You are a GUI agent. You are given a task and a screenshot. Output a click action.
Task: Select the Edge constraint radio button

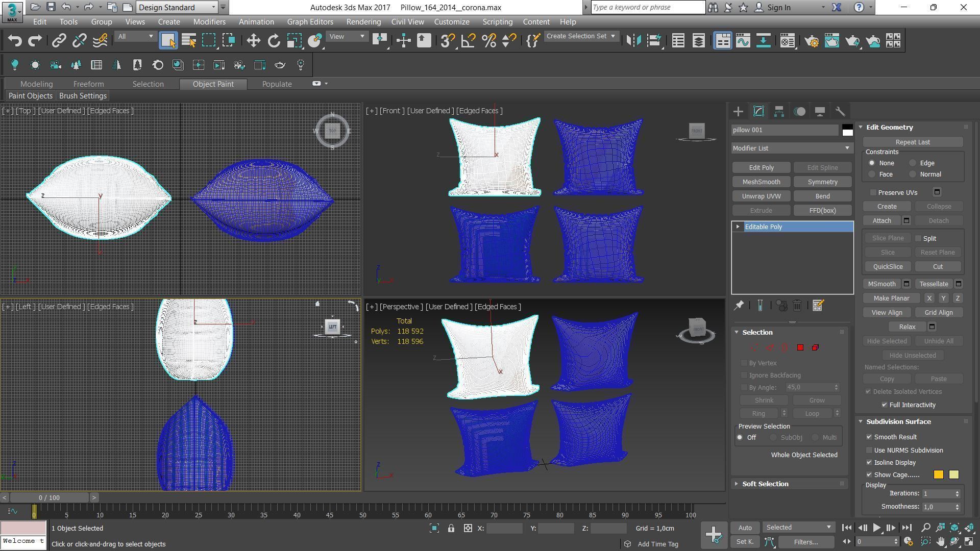(x=913, y=163)
